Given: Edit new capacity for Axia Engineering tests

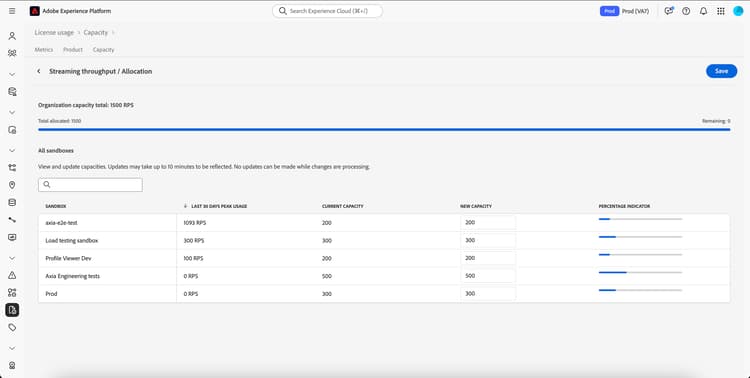Looking at the screenshot, I should 488,276.
